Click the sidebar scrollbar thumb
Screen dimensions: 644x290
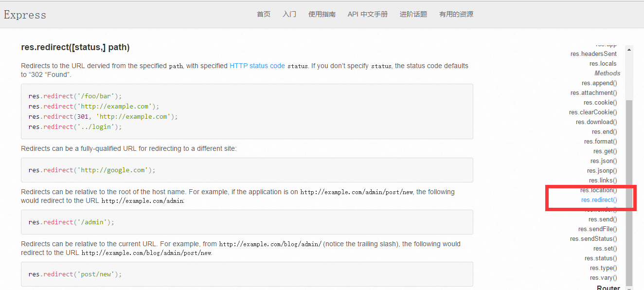click(629, 192)
